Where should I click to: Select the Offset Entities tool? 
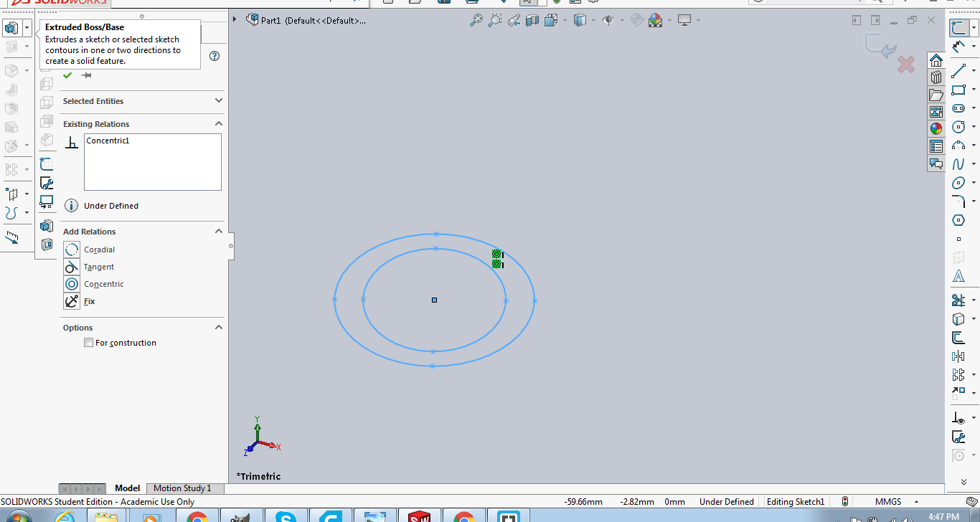(x=958, y=337)
